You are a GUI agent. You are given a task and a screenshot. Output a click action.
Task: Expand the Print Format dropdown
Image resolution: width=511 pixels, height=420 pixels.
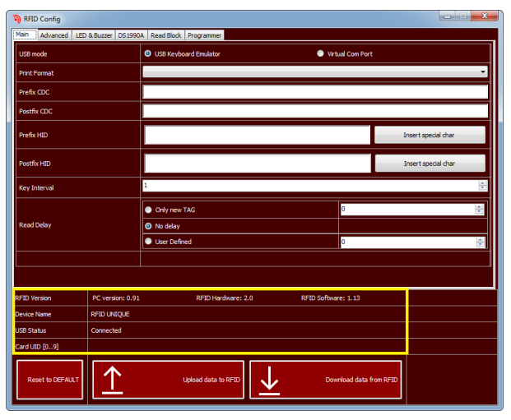pyautogui.click(x=483, y=72)
